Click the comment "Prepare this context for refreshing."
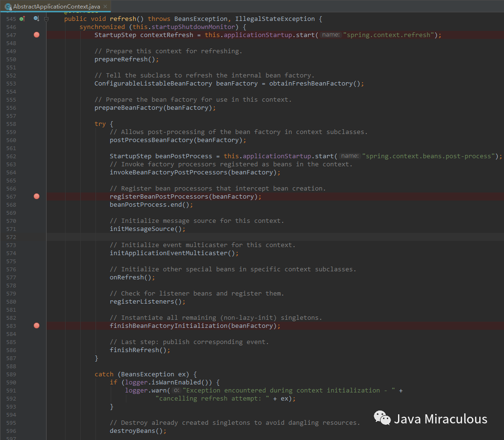Image resolution: width=504 pixels, height=440 pixels. coord(169,51)
